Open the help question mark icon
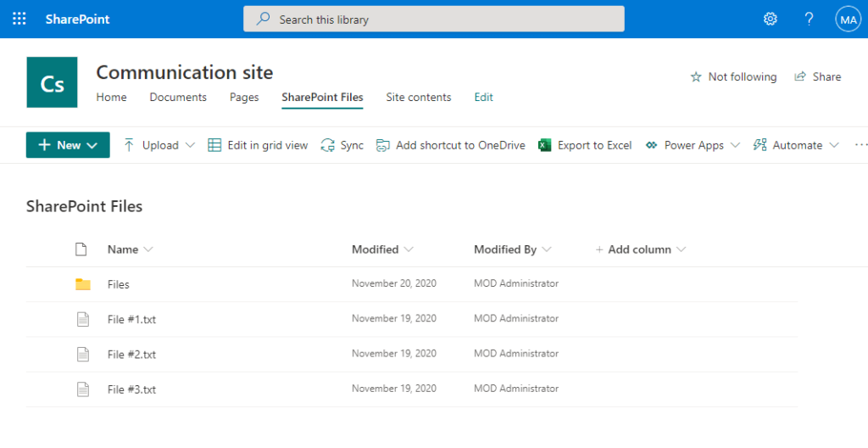The width and height of the screenshot is (868, 448). [x=809, y=19]
